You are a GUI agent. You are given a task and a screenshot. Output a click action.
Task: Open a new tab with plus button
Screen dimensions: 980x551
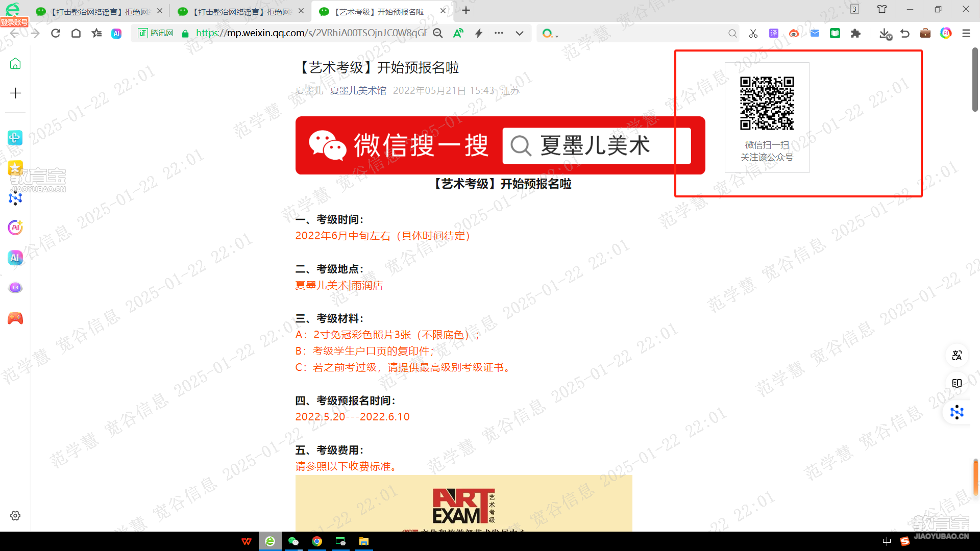(466, 11)
